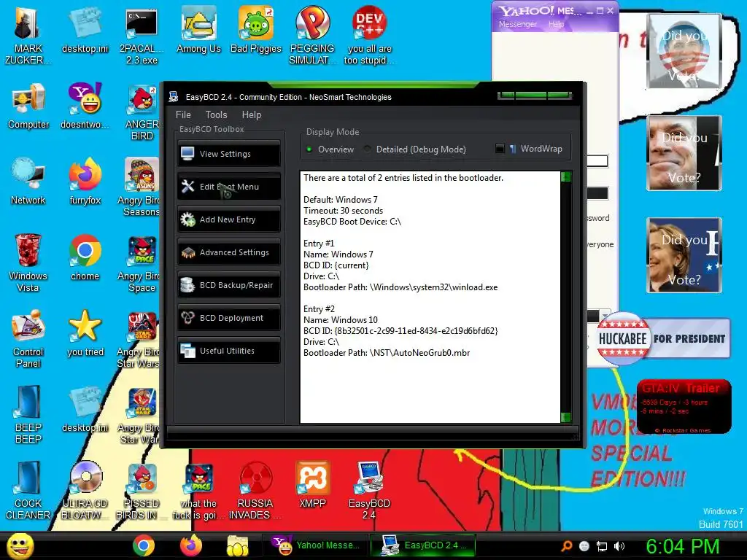The height and width of the screenshot is (560, 747).
Task: Select the MARK ZUCKER desktop icon
Action: tap(28, 36)
